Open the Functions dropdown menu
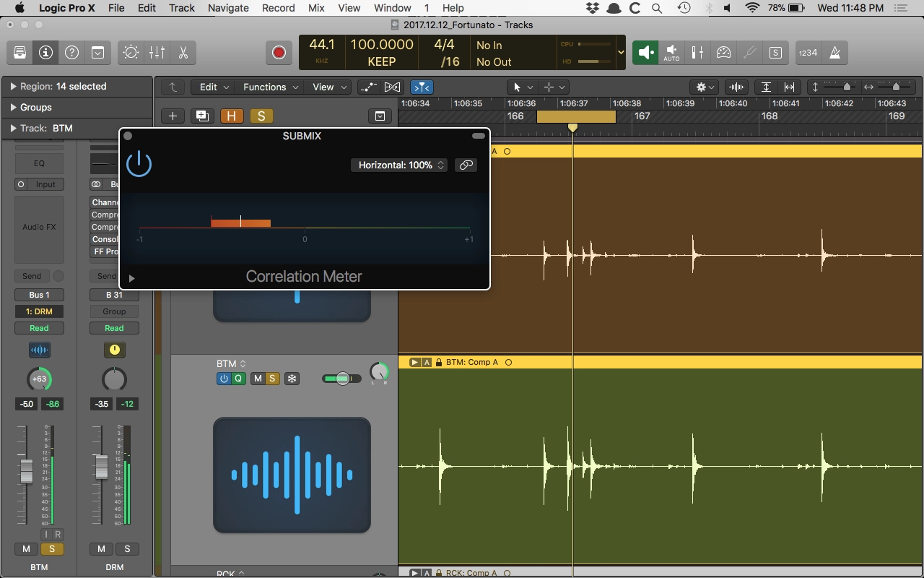The image size is (924, 578). [271, 87]
